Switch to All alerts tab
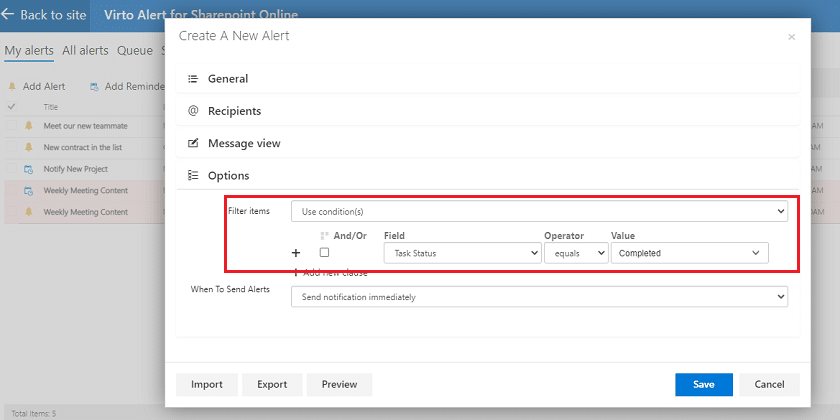840x420 pixels. [x=85, y=51]
